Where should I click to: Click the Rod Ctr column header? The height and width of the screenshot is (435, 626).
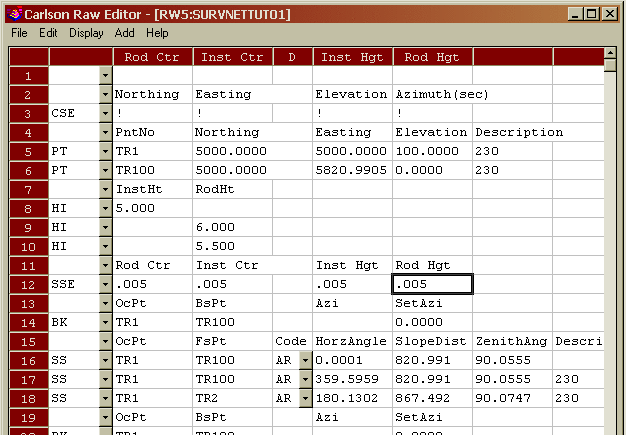153,57
